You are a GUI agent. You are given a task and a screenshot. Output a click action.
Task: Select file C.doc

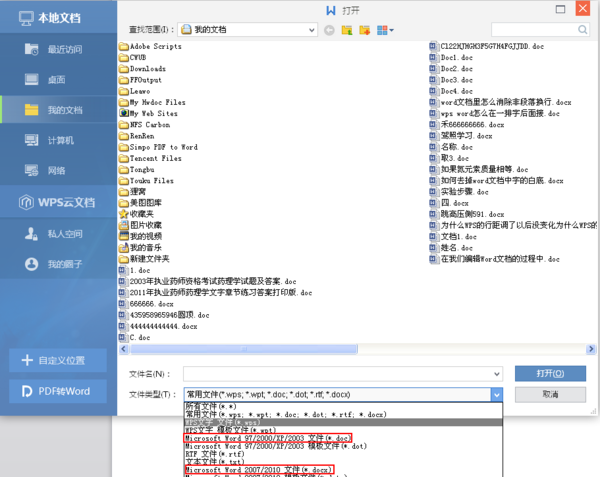tap(134, 337)
